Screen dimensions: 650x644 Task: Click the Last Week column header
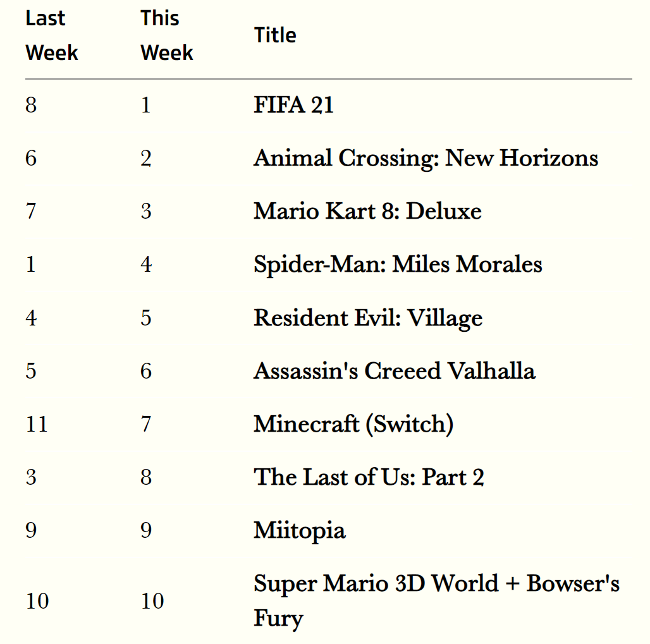click(x=52, y=35)
